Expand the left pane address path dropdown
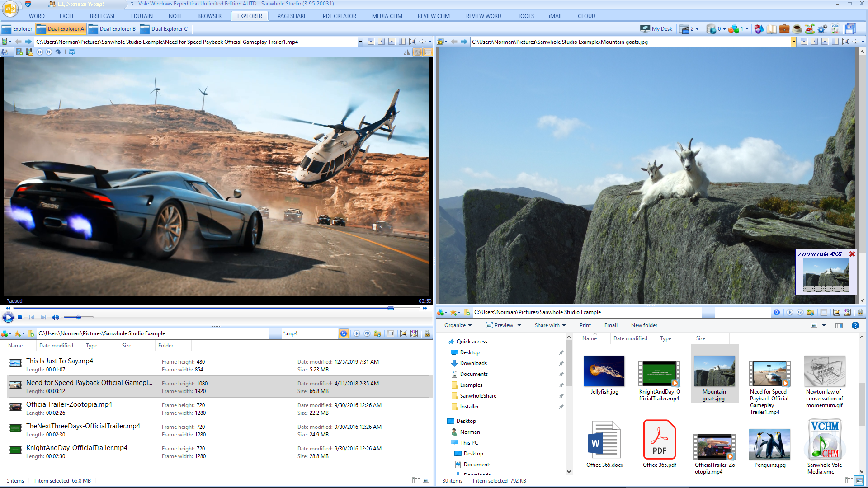This screenshot has height=488, width=868. [360, 42]
